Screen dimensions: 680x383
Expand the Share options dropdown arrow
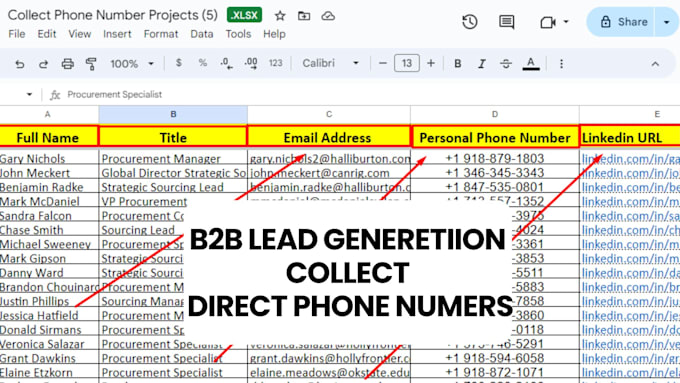tap(667, 22)
